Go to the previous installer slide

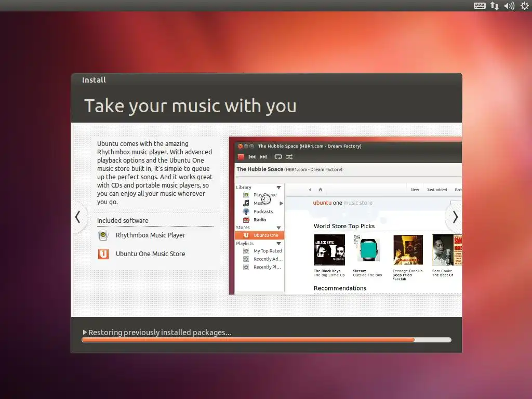[x=78, y=217]
